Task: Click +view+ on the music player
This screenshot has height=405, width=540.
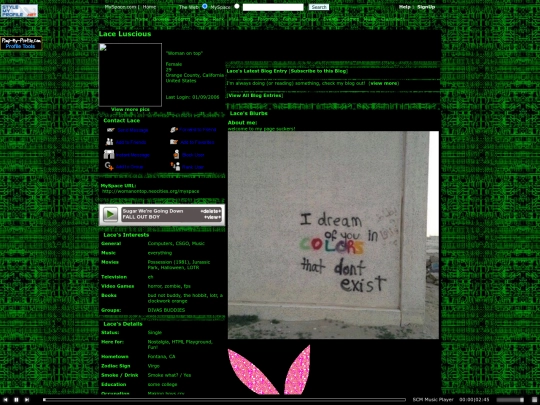Action: click(212, 217)
